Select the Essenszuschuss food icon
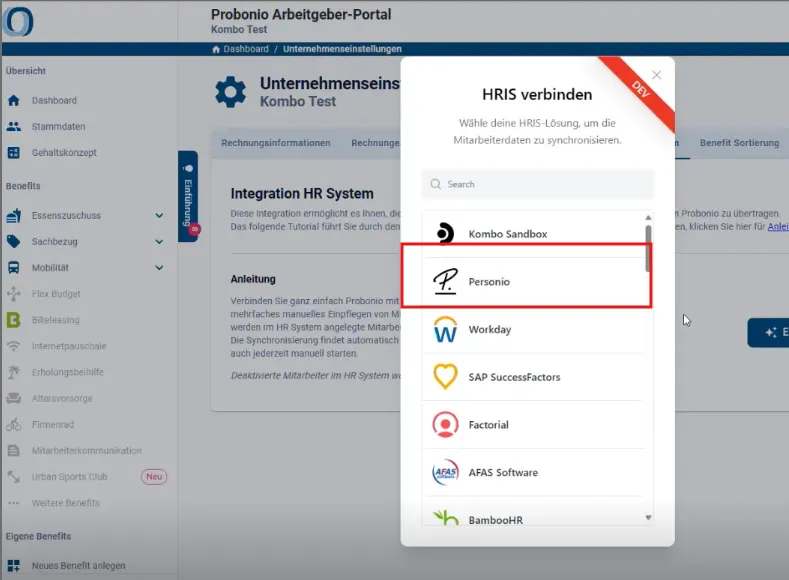Viewport: 789px width, 580px height. (14, 215)
